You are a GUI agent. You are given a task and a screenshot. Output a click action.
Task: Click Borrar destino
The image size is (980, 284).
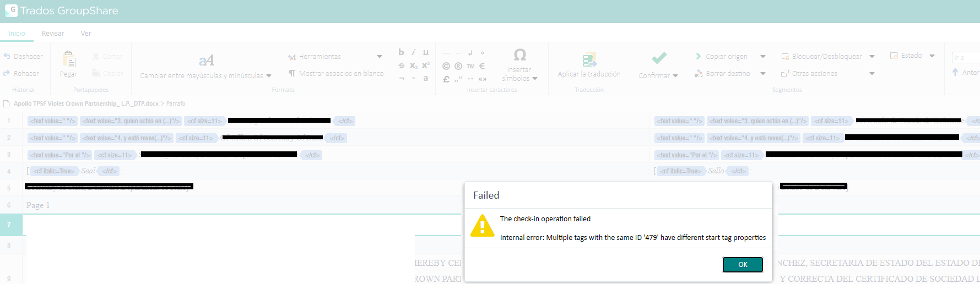(723, 73)
